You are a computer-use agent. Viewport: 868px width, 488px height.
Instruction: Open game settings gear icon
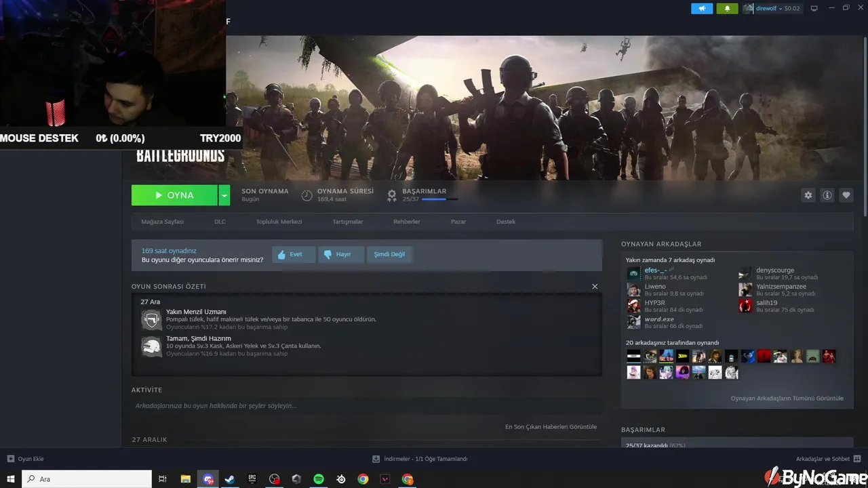pyautogui.click(x=808, y=195)
